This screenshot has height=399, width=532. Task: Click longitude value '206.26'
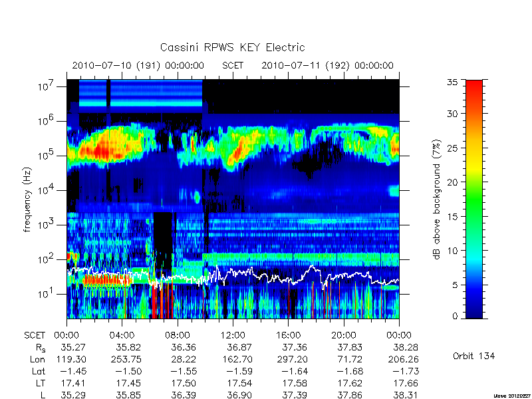tap(403, 359)
